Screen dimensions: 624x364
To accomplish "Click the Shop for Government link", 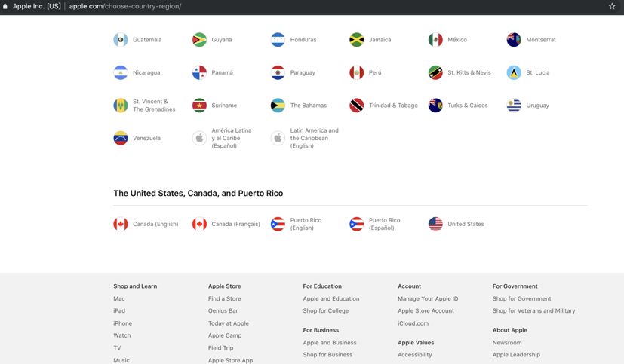I will pos(521,299).
